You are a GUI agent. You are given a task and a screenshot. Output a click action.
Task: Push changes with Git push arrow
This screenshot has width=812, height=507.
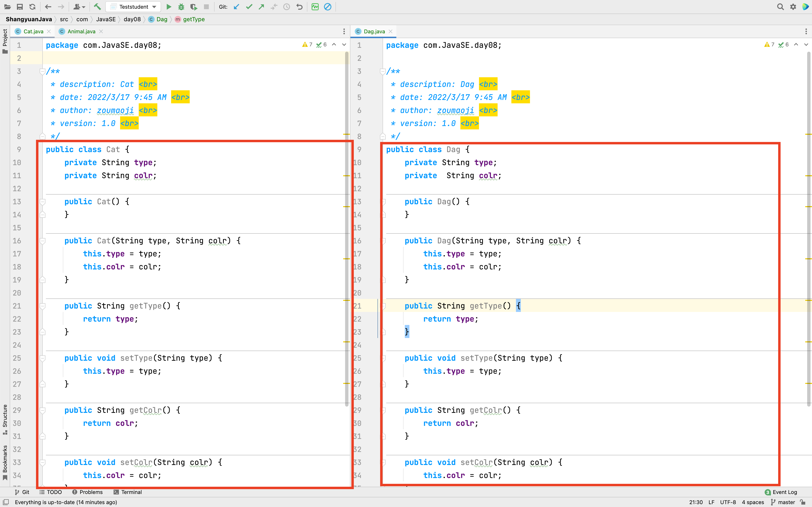coord(261,7)
